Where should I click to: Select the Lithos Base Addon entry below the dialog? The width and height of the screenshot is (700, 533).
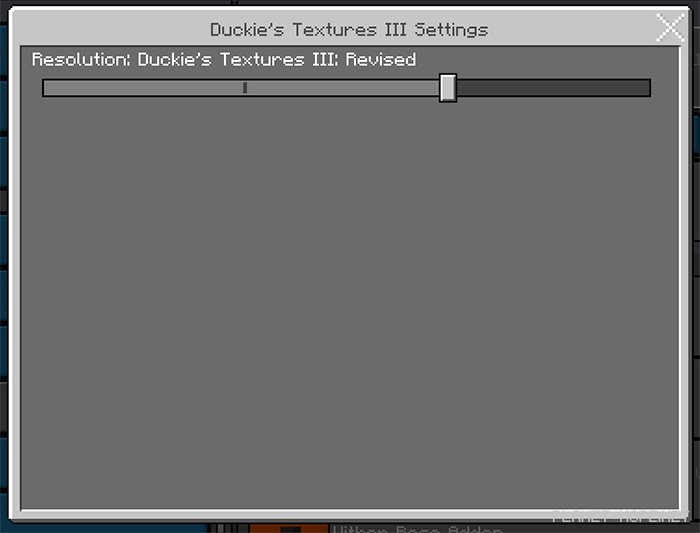(x=417, y=529)
